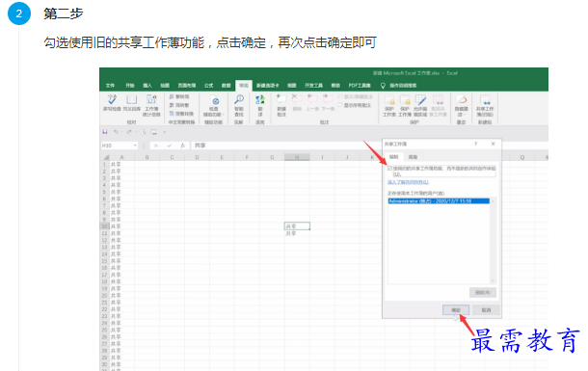Select column Q header
Screen dimensions: 588x371
point(522,157)
